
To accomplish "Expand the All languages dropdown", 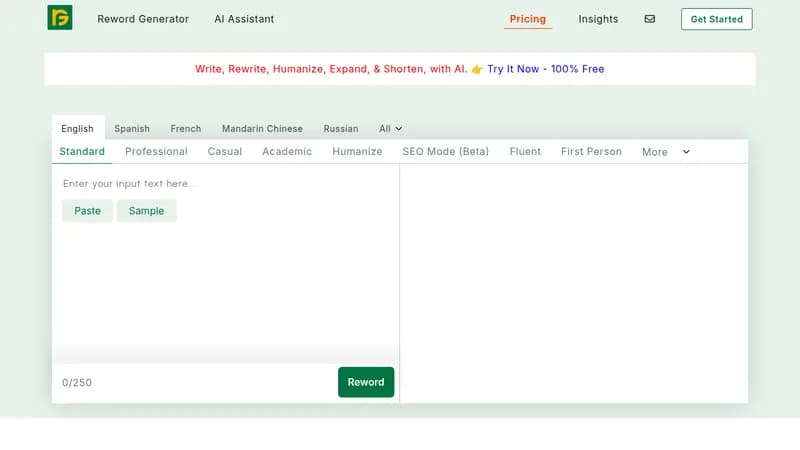I will coord(390,129).
